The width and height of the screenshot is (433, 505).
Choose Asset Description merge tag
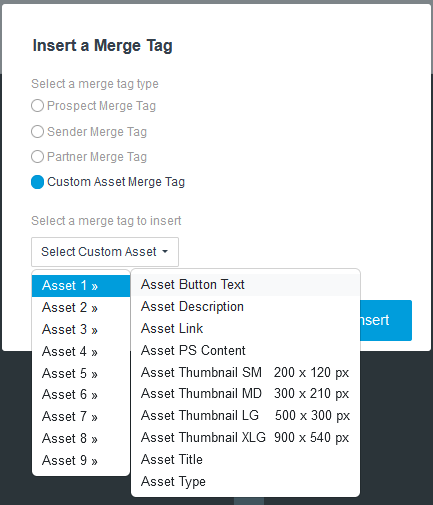pyautogui.click(x=245, y=307)
